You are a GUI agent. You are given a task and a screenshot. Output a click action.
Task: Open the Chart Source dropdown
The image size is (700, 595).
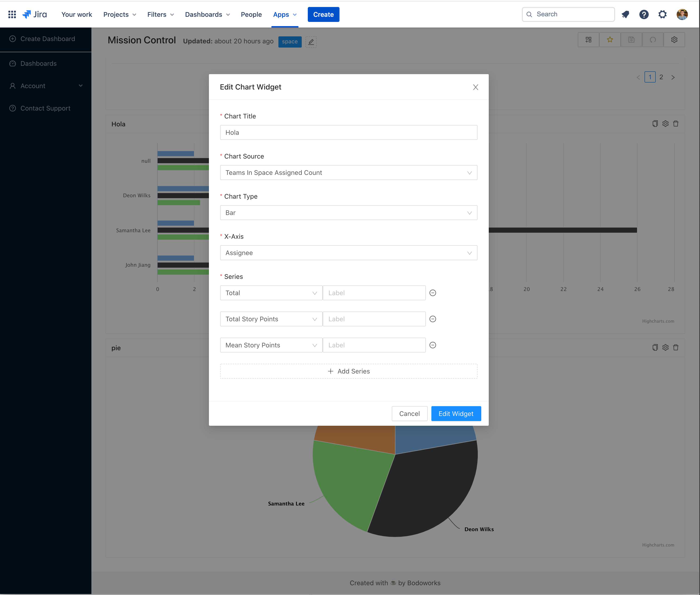click(x=348, y=173)
